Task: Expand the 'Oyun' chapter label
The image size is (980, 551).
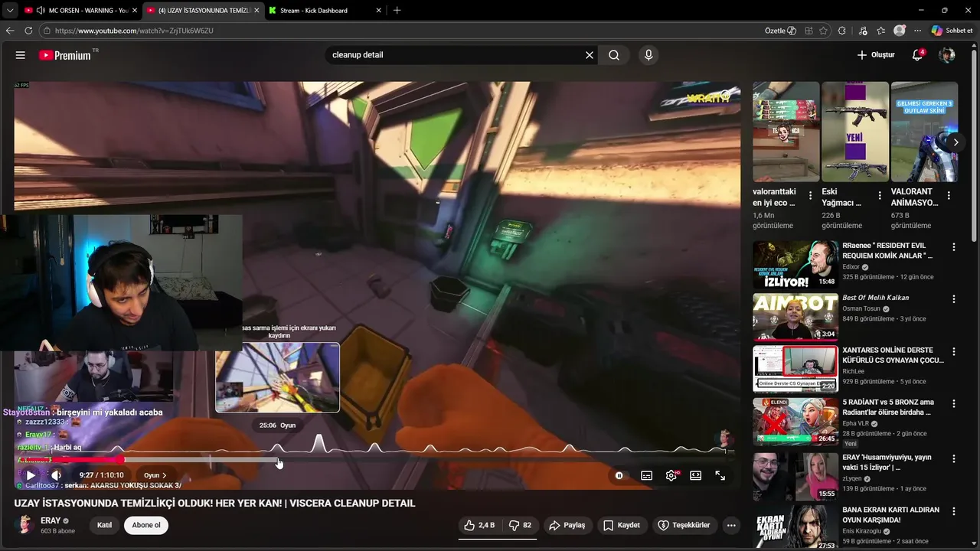Action: (x=155, y=475)
